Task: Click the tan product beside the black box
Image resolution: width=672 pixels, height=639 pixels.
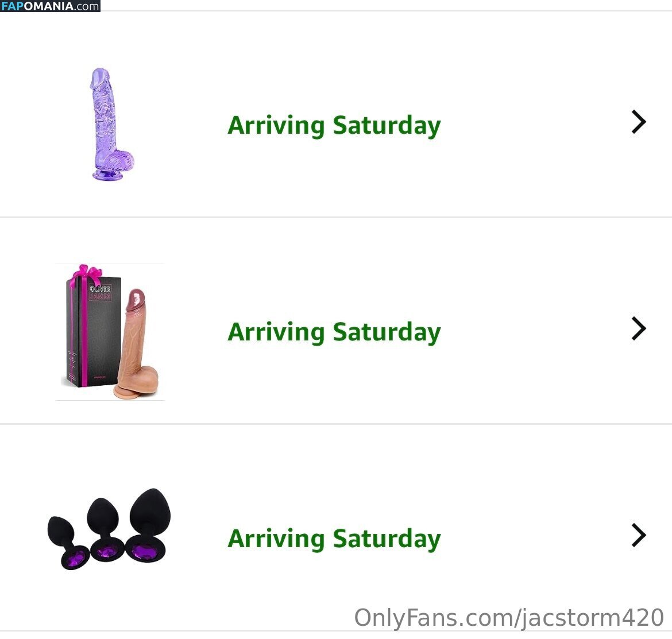Action: click(x=138, y=344)
